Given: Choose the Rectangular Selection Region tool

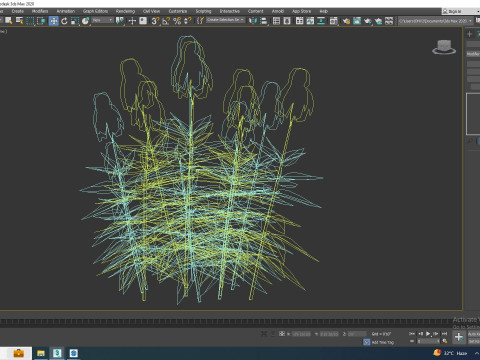Looking at the screenshot, I should coord(30,21).
